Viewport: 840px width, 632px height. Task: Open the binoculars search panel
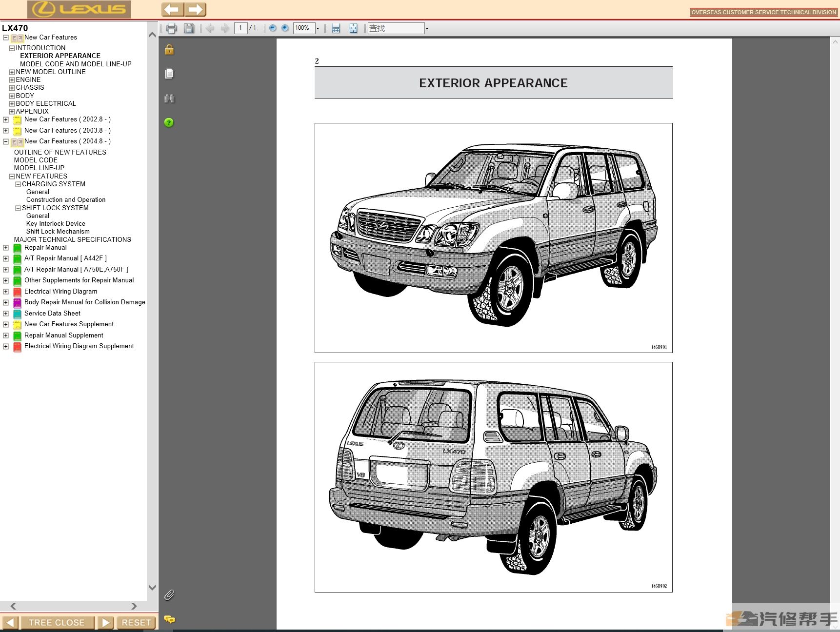coord(169,98)
